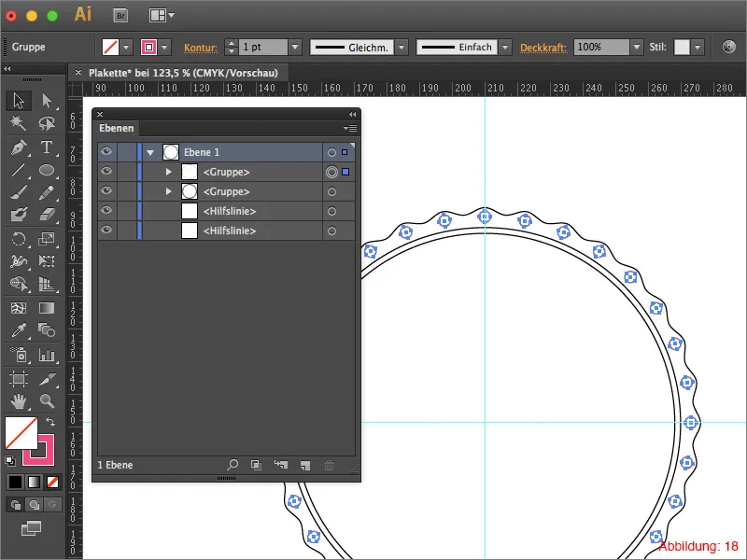Select the Eyedropper tool
747x560 pixels.
coord(19,330)
